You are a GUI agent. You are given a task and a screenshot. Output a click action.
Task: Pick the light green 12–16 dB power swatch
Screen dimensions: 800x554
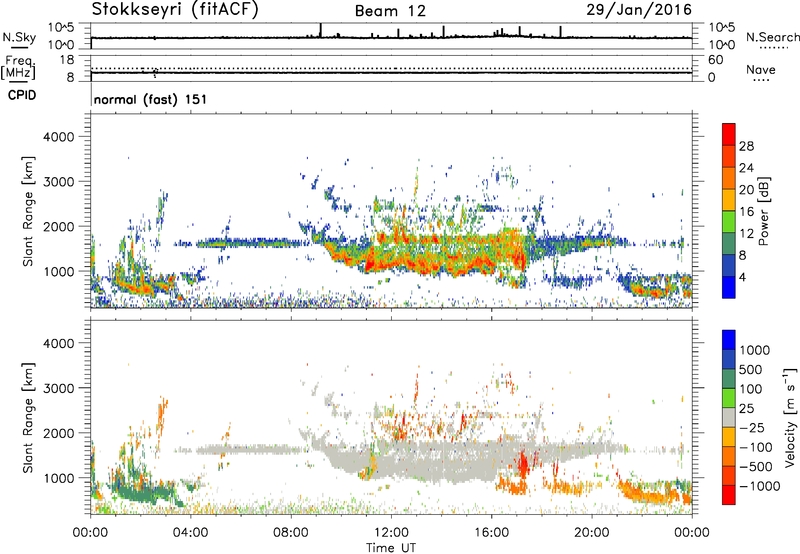(x=729, y=222)
